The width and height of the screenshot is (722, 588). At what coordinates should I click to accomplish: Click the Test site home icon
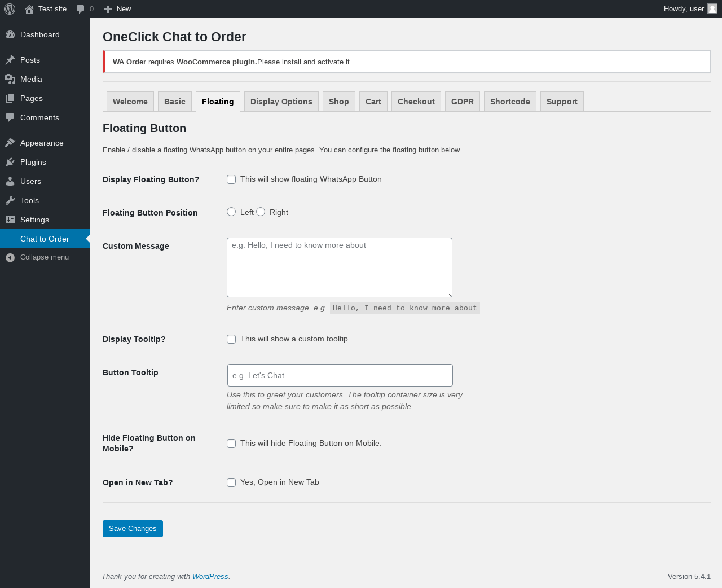point(29,9)
